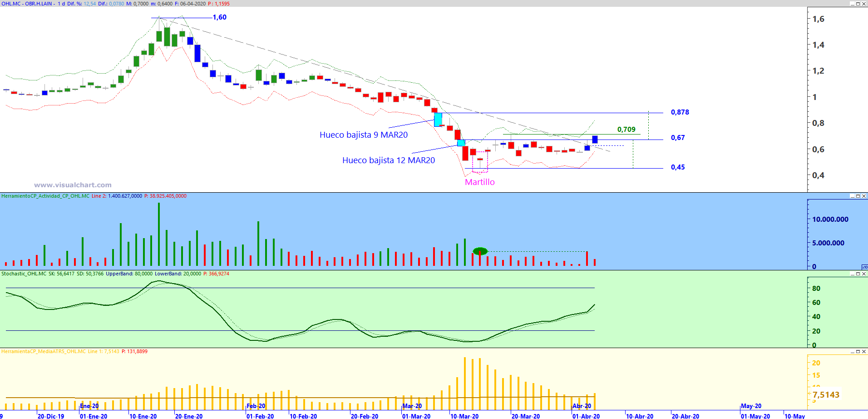The image size is (868, 419).
Task: Click the '10-Abr-20' date axis label
Action: tap(640, 416)
